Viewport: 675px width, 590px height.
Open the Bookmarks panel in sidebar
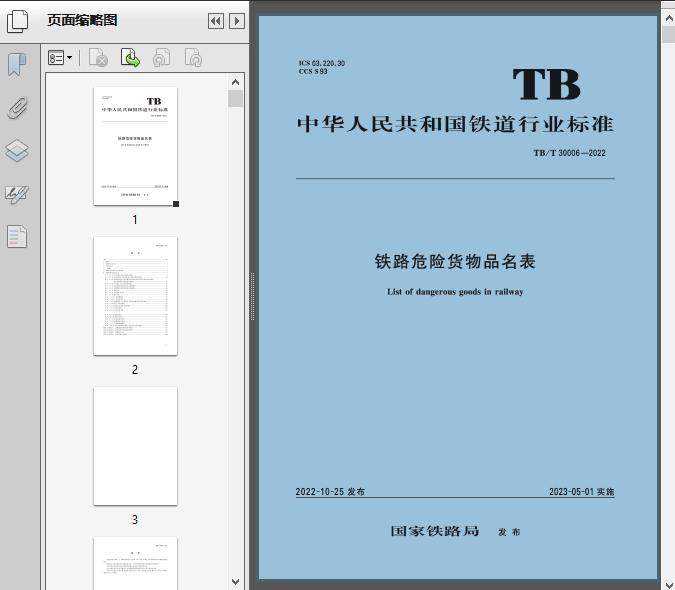[x=17, y=65]
